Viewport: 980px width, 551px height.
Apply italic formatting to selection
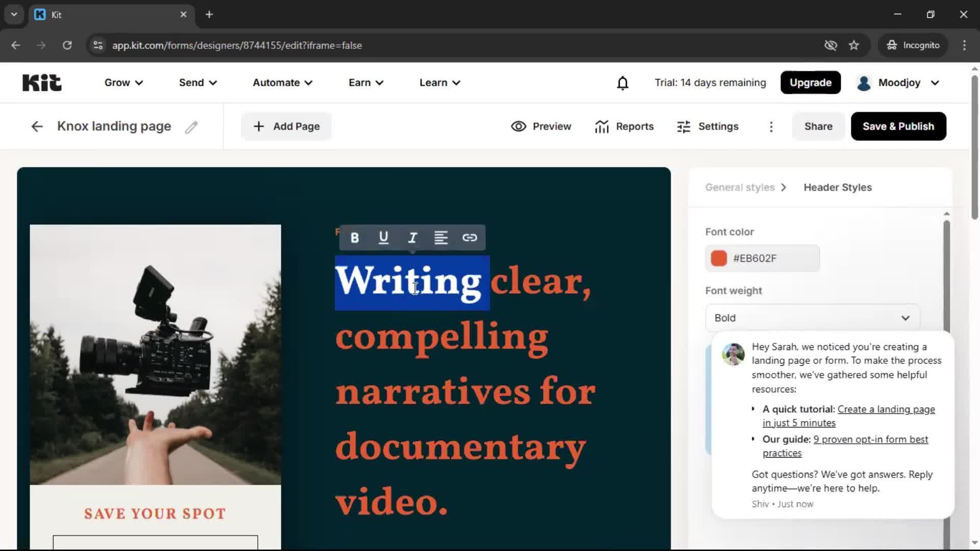coord(412,237)
